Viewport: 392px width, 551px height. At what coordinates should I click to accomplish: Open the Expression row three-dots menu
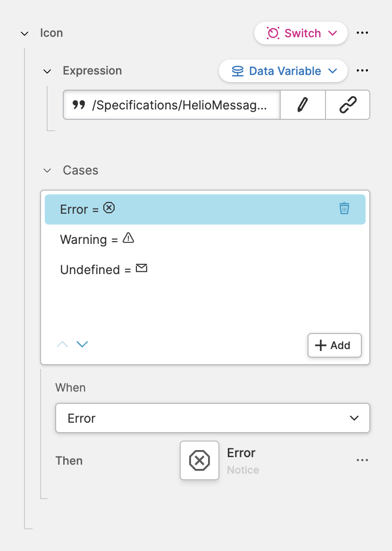point(362,71)
